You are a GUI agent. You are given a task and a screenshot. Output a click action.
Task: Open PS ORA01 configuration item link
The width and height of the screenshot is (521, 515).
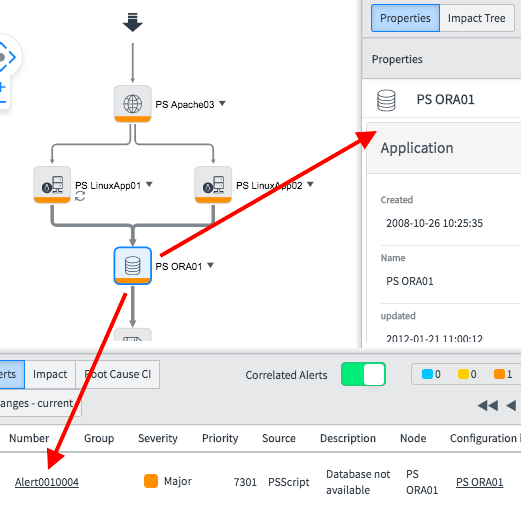pyautogui.click(x=479, y=482)
